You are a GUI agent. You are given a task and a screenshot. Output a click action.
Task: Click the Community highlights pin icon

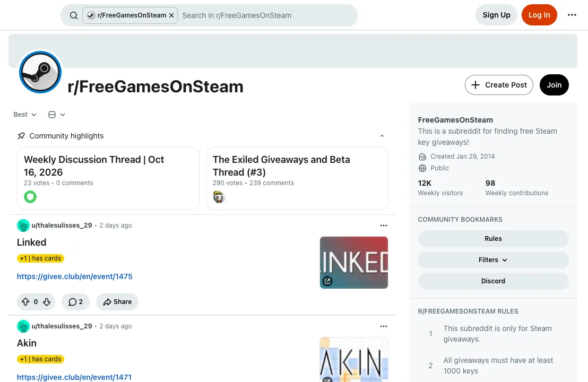21,136
